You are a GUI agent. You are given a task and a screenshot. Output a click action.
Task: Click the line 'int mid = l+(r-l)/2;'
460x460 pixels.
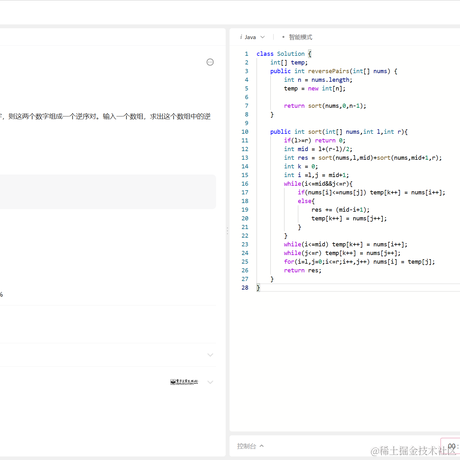point(318,149)
